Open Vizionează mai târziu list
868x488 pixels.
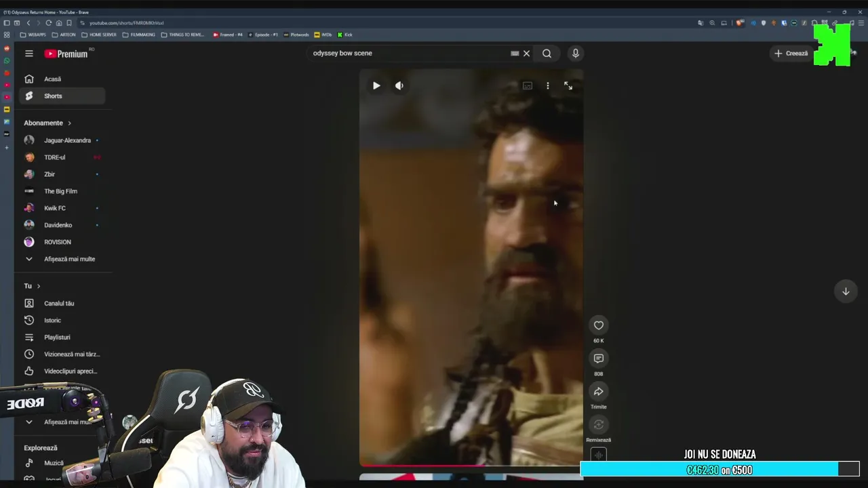(x=62, y=354)
